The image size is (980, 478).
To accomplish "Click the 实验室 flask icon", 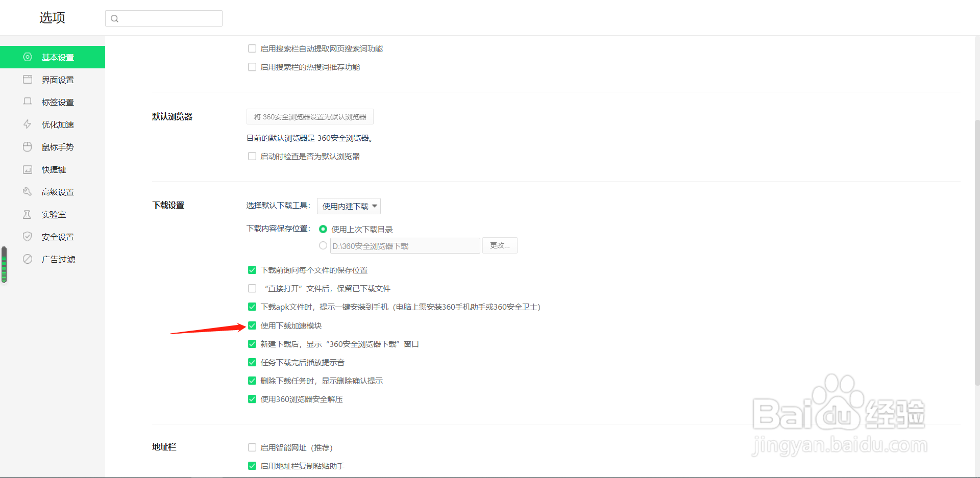I will [28, 214].
